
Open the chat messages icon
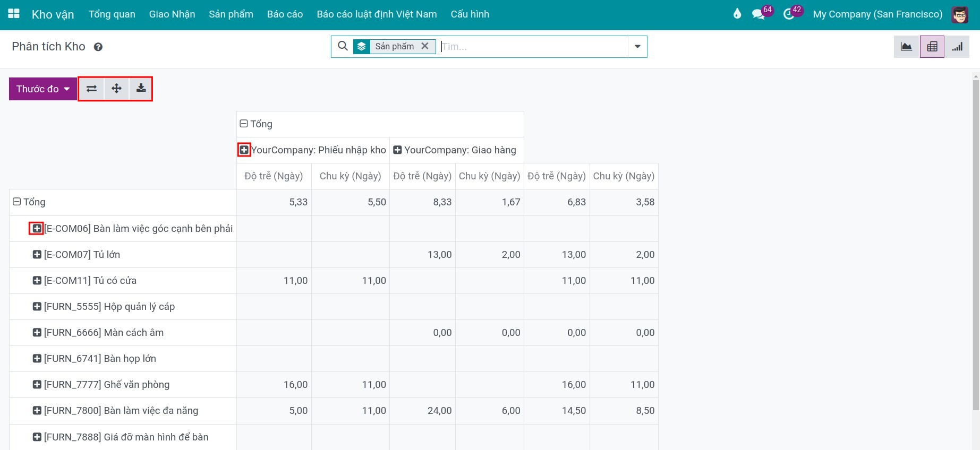pyautogui.click(x=759, y=14)
